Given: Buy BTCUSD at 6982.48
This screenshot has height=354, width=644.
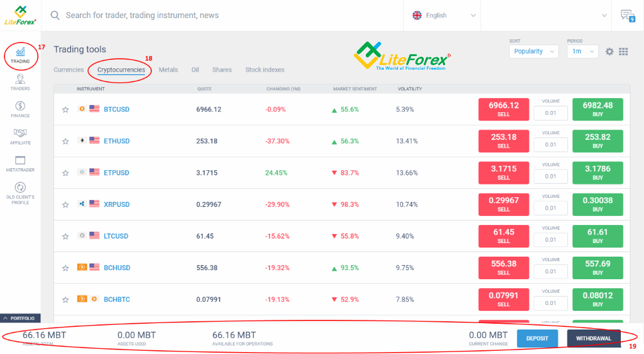Looking at the screenshot, I should click(x=598, y=110).
